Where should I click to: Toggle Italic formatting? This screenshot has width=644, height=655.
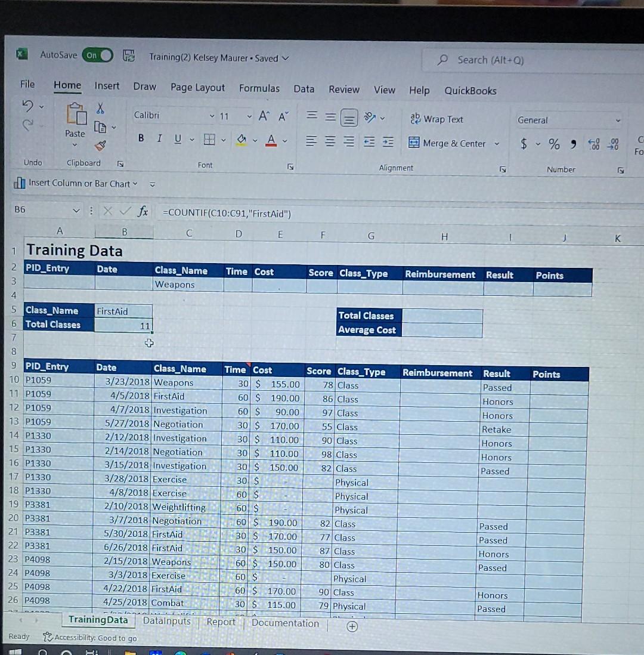159,138
